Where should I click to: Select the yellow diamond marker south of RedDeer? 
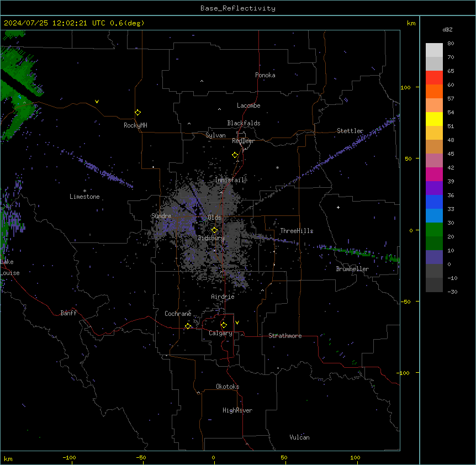(x=235, y=155)
